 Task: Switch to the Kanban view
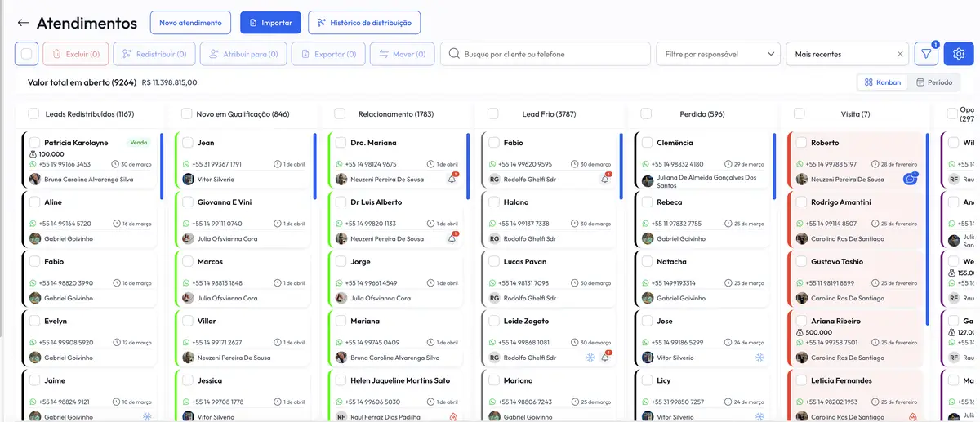[x=883, y=82]
